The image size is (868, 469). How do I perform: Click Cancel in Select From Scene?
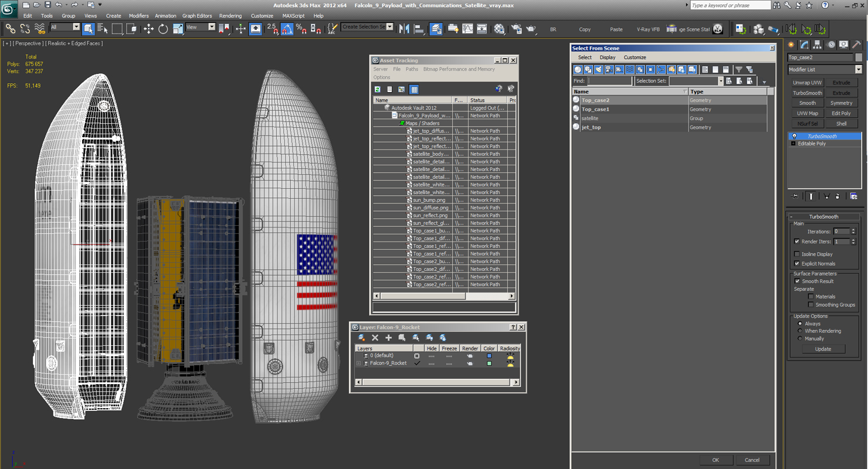752,460
